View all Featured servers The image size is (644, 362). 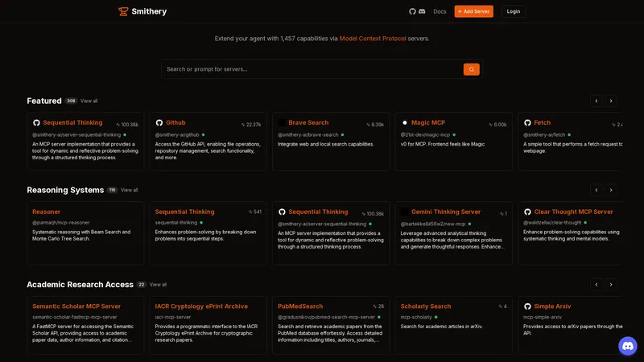click(89, 101)
